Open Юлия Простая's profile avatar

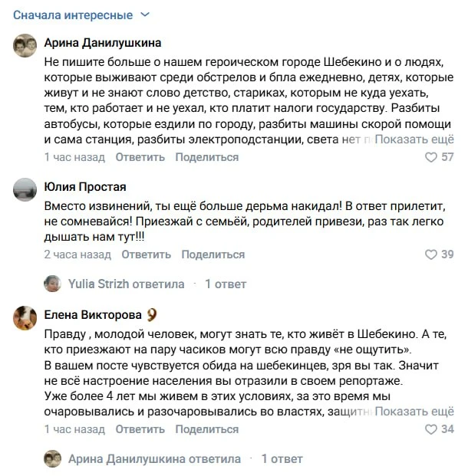pos(25,190)
